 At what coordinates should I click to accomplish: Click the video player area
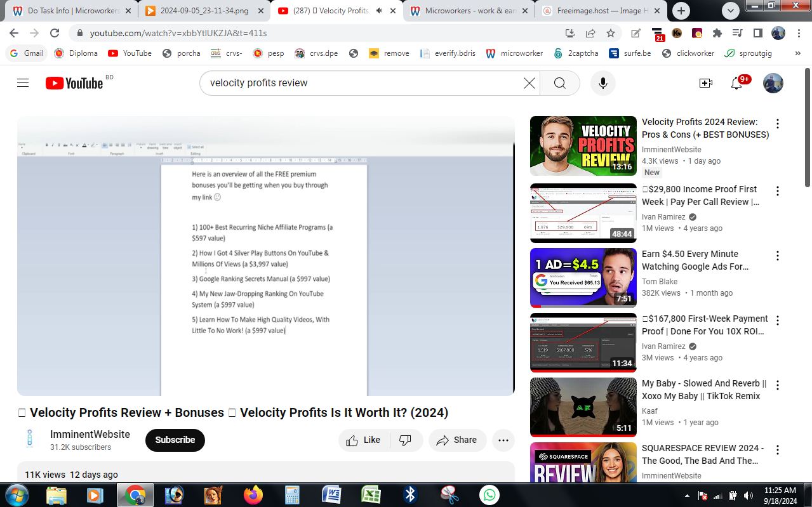[265, 256]
